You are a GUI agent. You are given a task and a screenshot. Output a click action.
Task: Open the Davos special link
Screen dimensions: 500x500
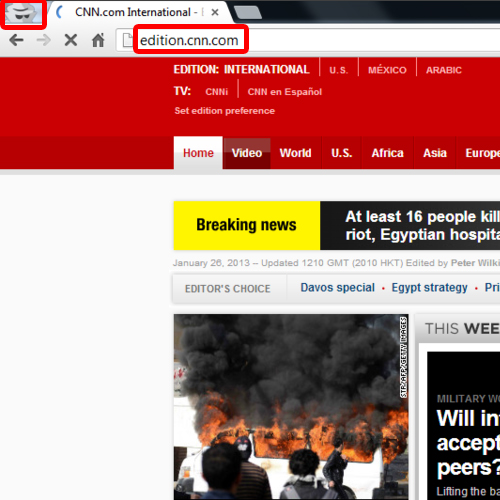(x=337, y=287)
